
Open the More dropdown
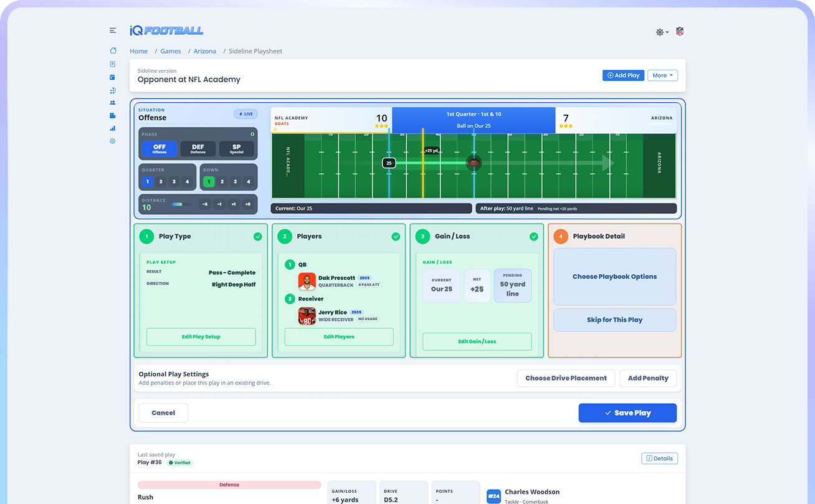point(662,75)
